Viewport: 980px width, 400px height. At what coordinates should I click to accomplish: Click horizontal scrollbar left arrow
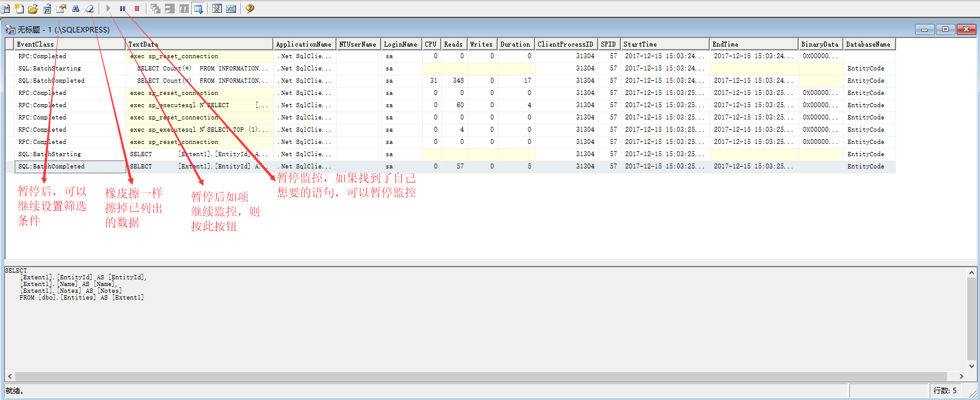pyautogui.click(x=9, y=376)
